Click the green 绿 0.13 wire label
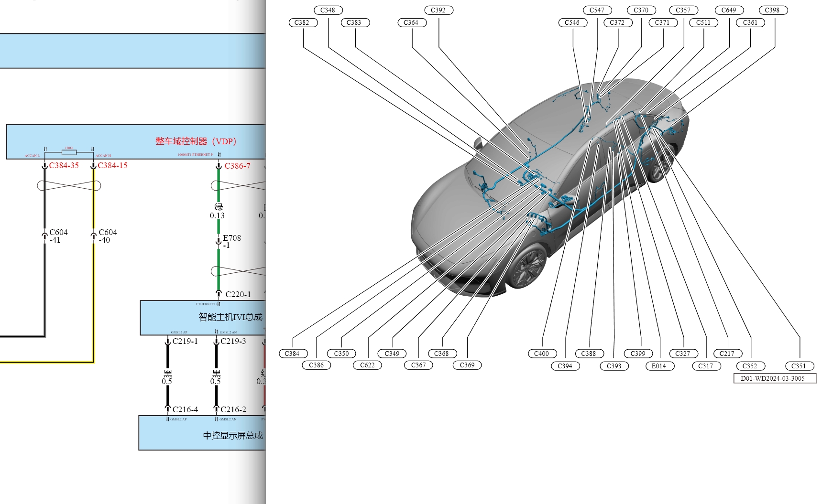 (x=218, y=211)
